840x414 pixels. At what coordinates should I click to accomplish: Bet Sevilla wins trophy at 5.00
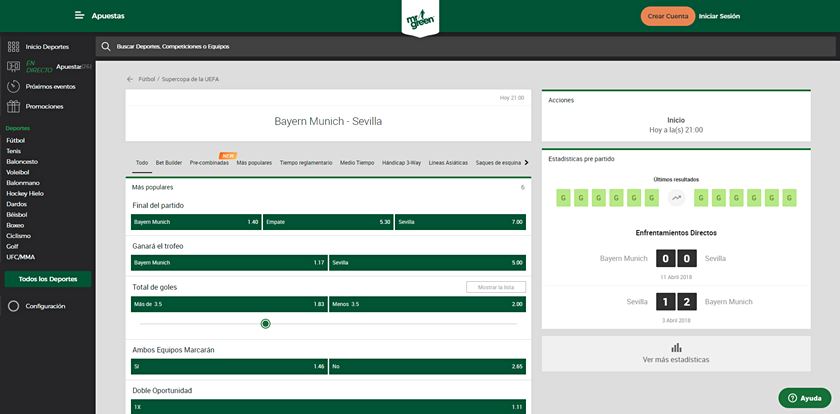[428, 263]
